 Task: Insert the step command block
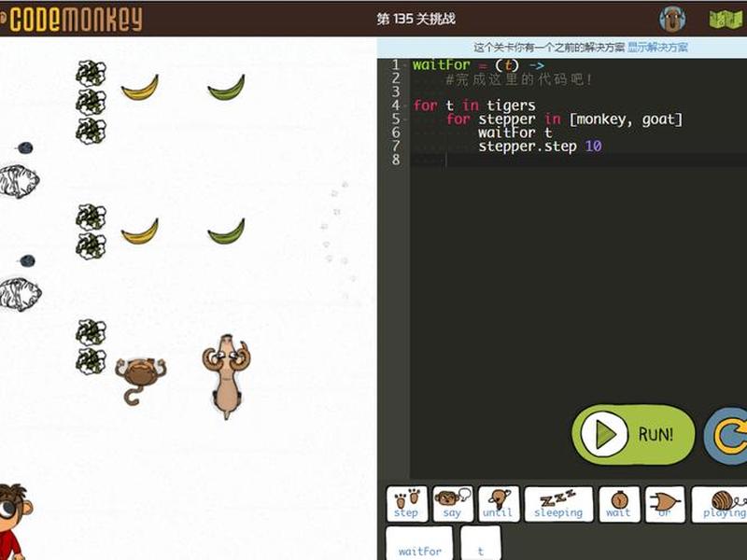click(406, 504)
